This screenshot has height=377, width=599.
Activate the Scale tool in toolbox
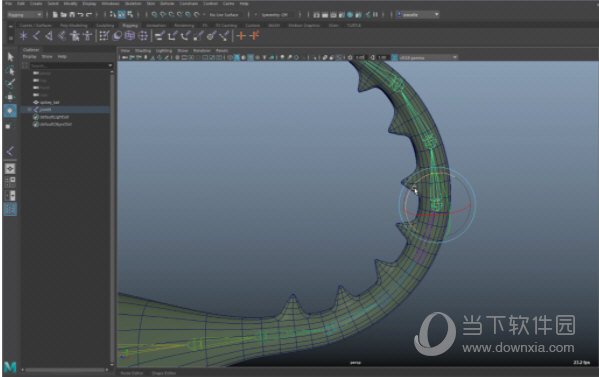click(x=10, y=126)
